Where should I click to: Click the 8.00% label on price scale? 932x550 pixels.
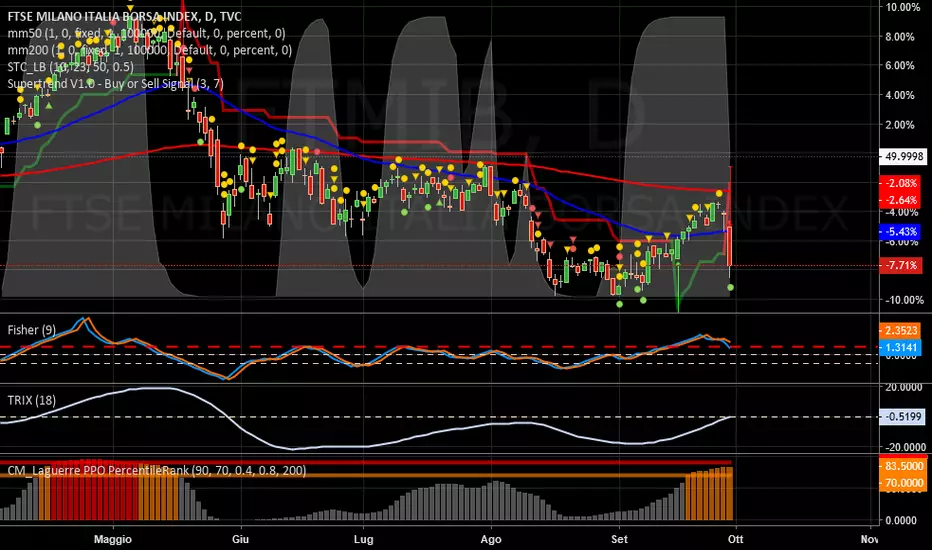click(x=900, y=37)
